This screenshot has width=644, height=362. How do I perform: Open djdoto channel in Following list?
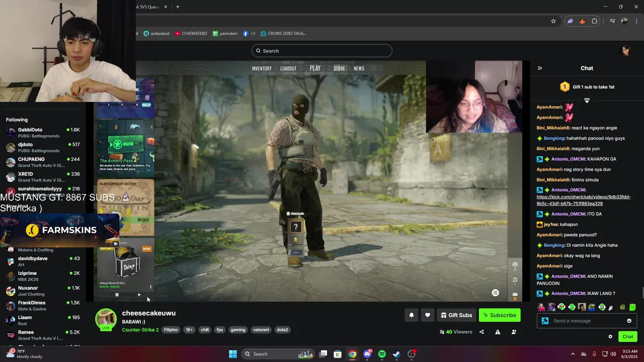pos(43,147)
